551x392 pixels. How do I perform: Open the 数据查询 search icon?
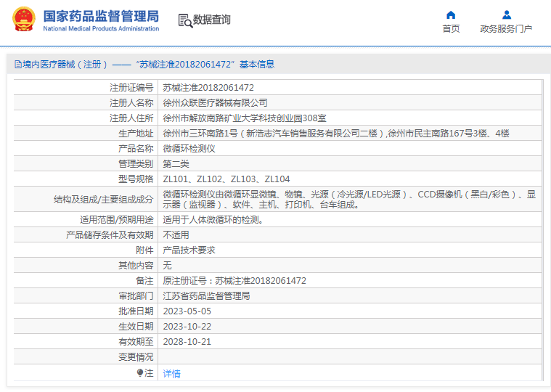[x=185, y=20]
